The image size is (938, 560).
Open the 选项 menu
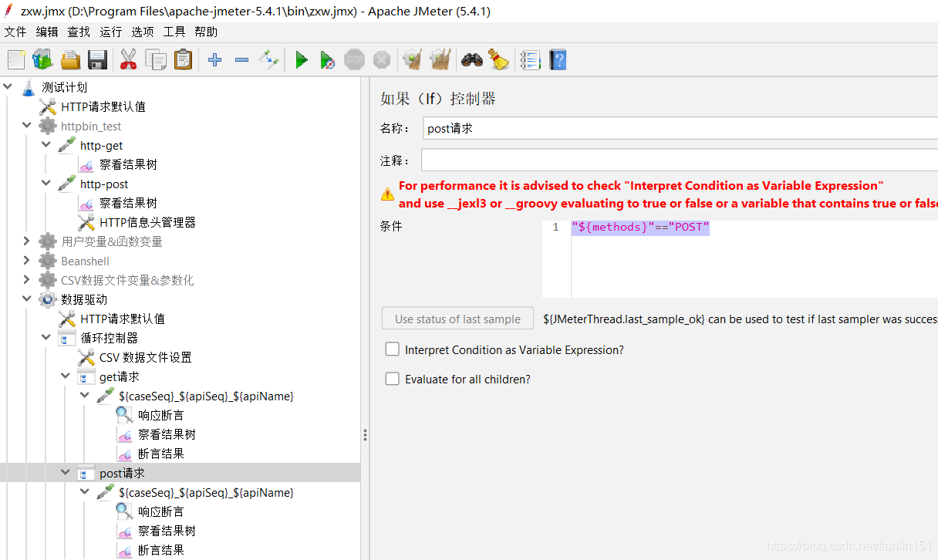tap(143, 32)
